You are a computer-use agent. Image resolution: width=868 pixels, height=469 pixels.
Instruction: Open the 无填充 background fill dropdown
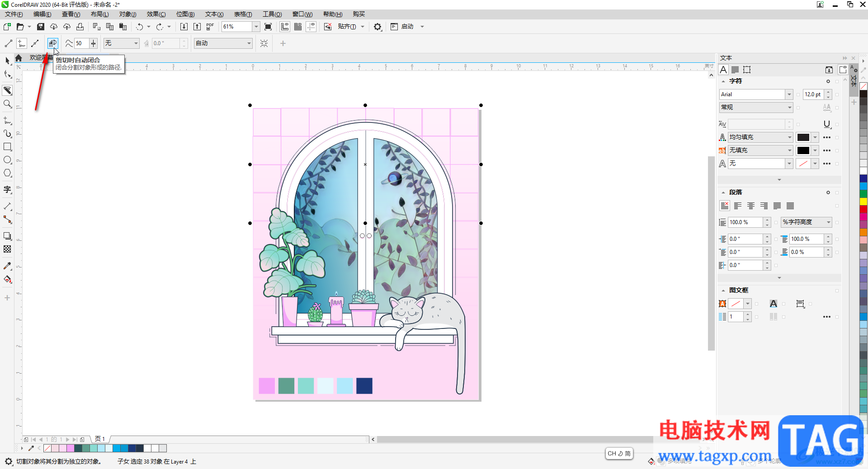pyautogui.click(x=789, y=150)
